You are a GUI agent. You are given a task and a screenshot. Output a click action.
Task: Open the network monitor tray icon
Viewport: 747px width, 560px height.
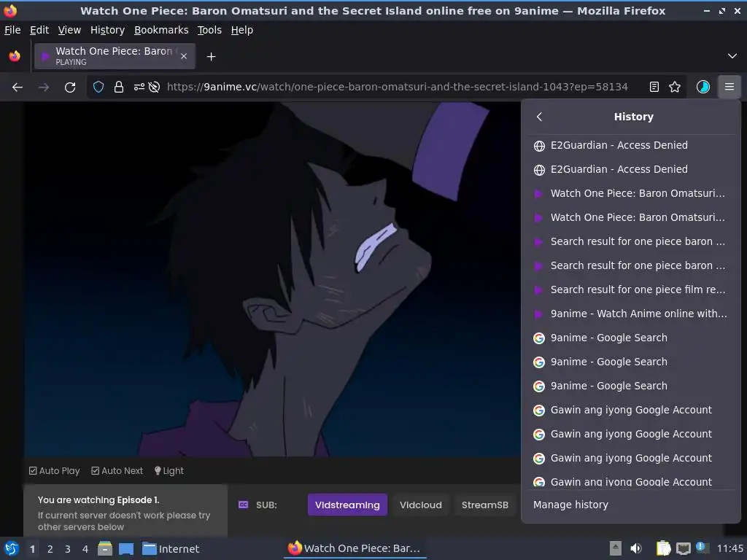pos(683,548)
